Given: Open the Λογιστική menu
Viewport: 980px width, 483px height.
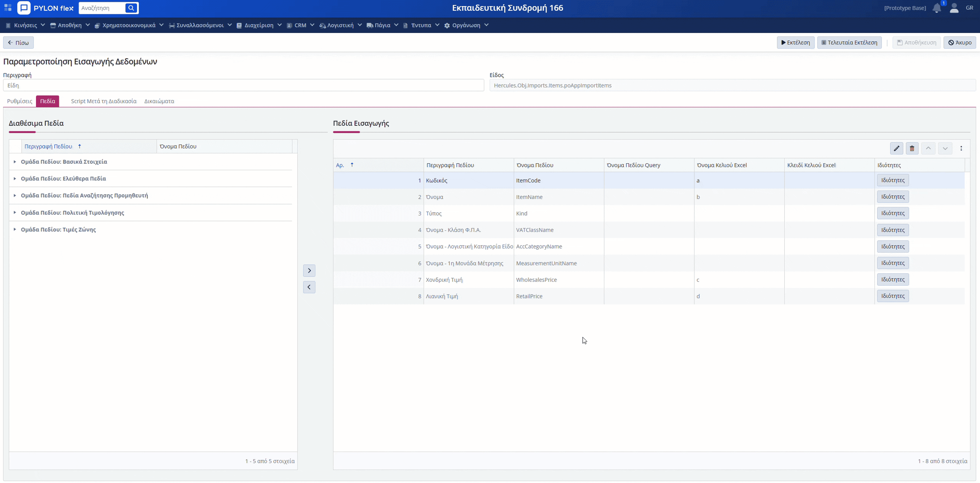Looking at the screenshot, I should [340, 25].
